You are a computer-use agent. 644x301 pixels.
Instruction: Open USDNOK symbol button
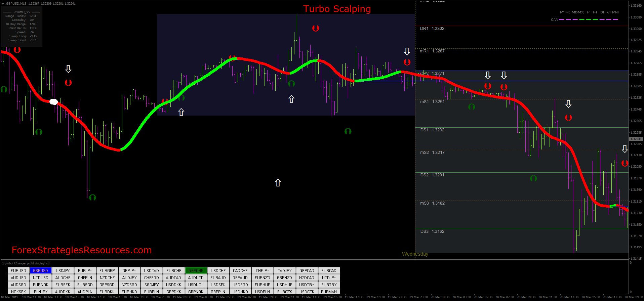point(196,285)
